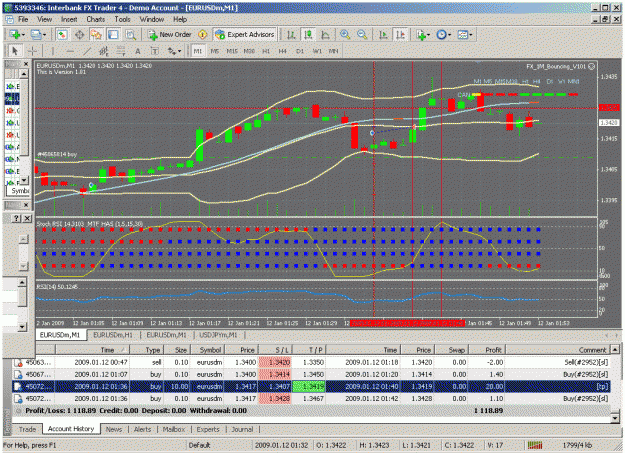Select the Fibonacci Retracement tool
Image resolution: width=625 pixels, height=453 pixels.
click(x=120, y=51)
